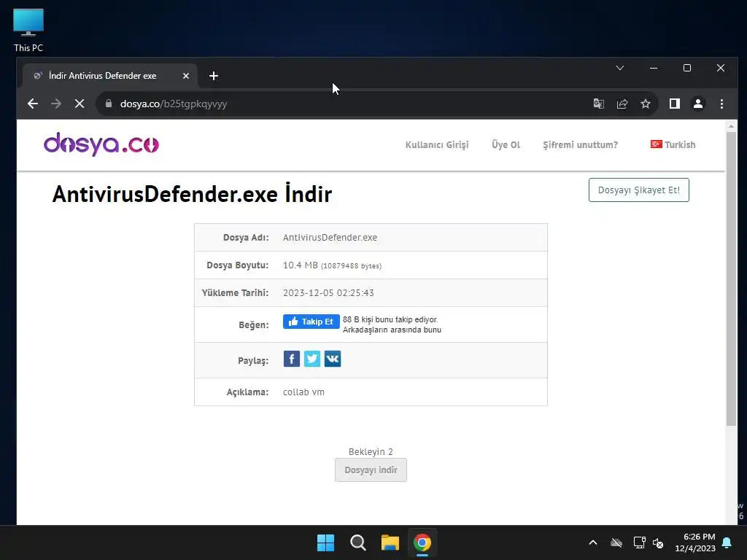Open File Explorer from taskbar
Viewport: 747px width, 560px height.
tap(390, 542)
